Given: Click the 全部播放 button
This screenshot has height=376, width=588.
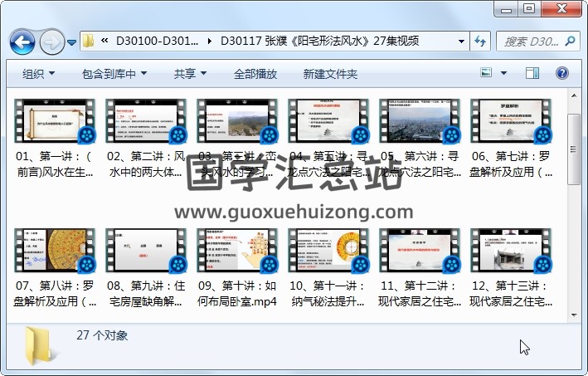Looking at the screenshot, I should [255, 73].
